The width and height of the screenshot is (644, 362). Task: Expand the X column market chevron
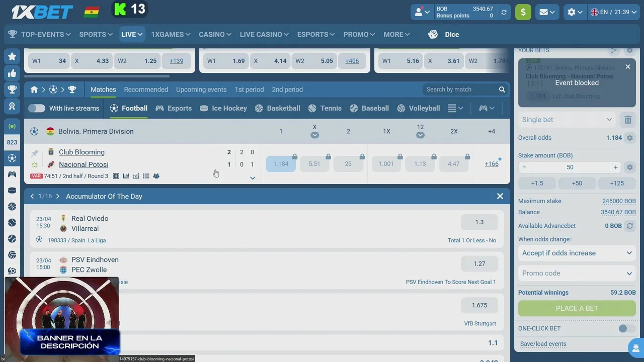pos(314,135)
